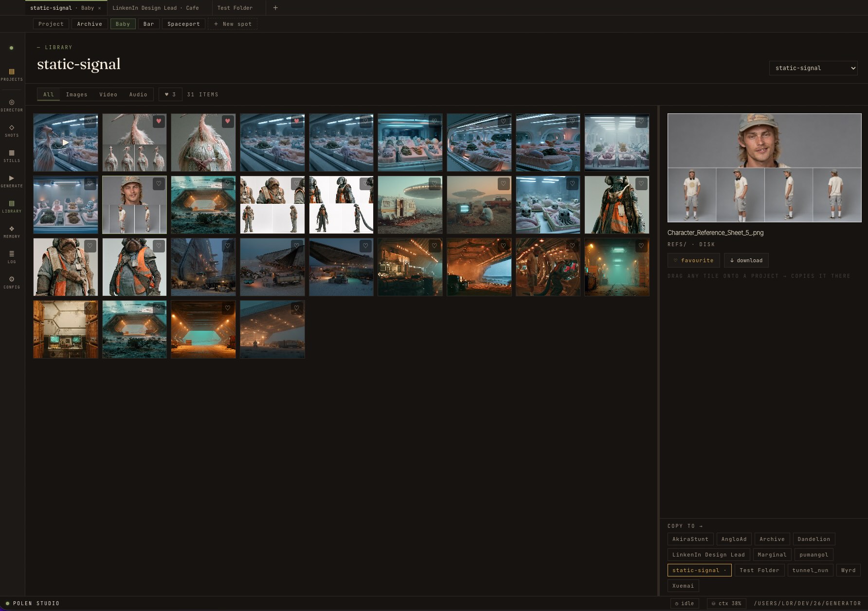The image size is (868, 611).
Task: Switch to the Video filter tab
Action: coord(108,94)
